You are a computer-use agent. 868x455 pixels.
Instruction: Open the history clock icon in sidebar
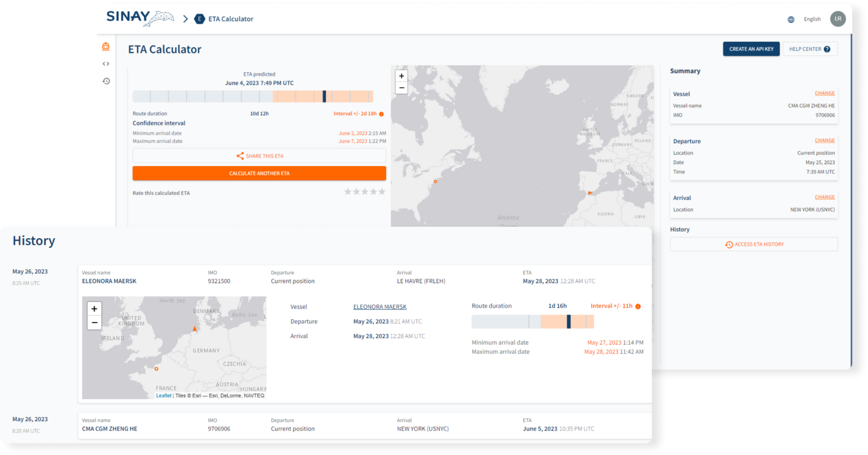pos(106,81)
